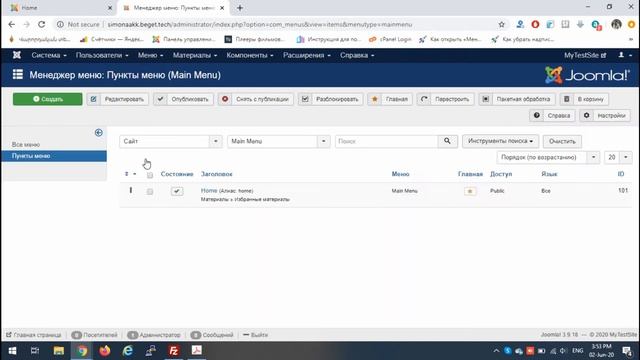The height and width of the screenshot is (360, 640).
Task: Open Internet Explorer from the taskbar
Action: point(128,351)
